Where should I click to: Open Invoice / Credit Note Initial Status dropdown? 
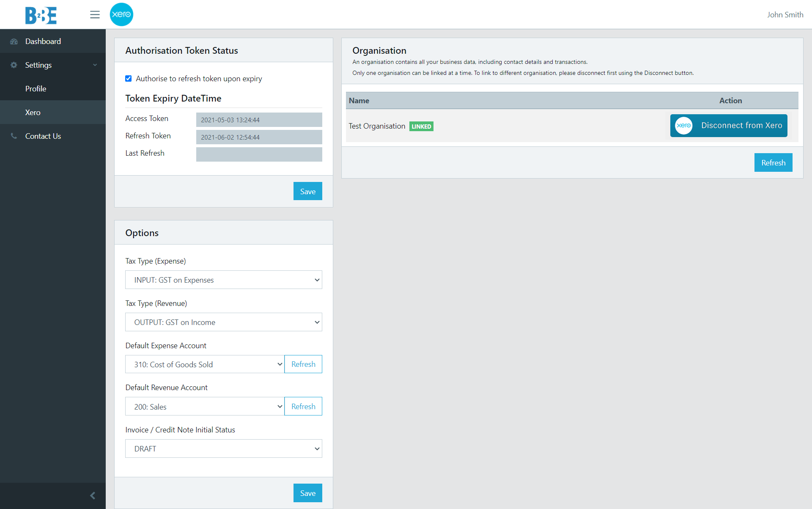tap(223, 449)
